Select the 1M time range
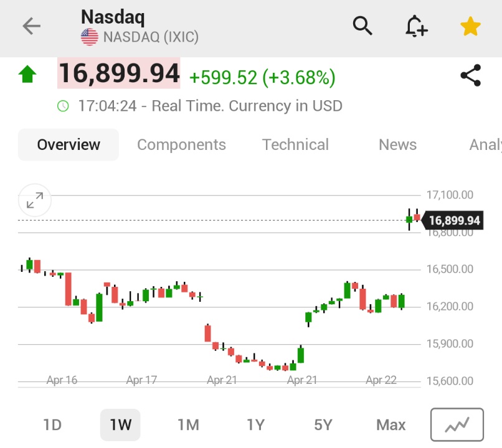This screenshot has width=502, height=448. point(188,425)
